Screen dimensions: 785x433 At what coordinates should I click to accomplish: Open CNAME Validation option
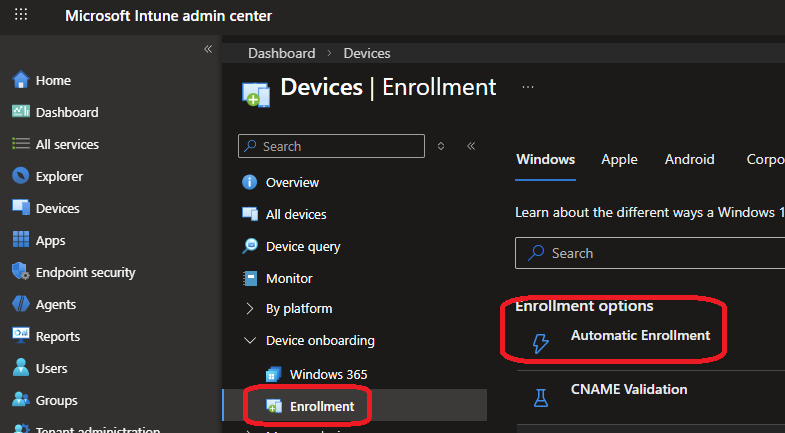pyautogui.click(x=628, y=389)
